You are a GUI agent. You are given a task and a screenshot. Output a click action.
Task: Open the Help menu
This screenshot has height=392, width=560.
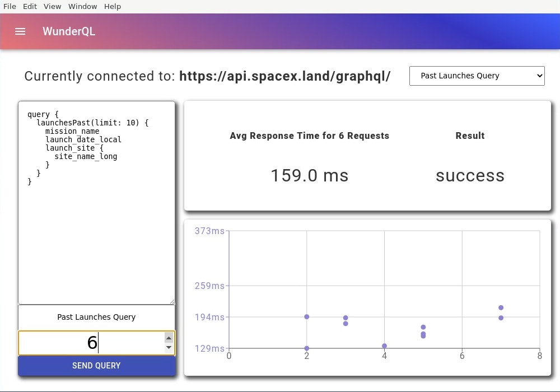coord(112,6)
